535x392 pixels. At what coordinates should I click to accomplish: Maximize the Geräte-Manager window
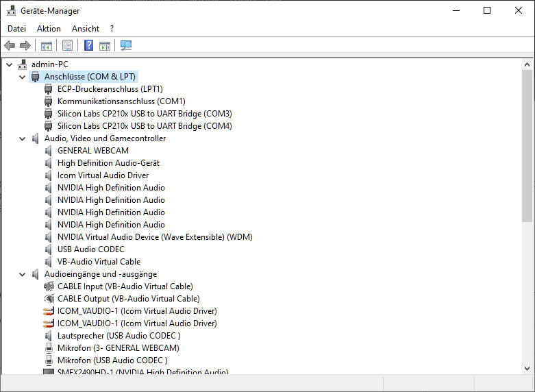pos(487,10)
